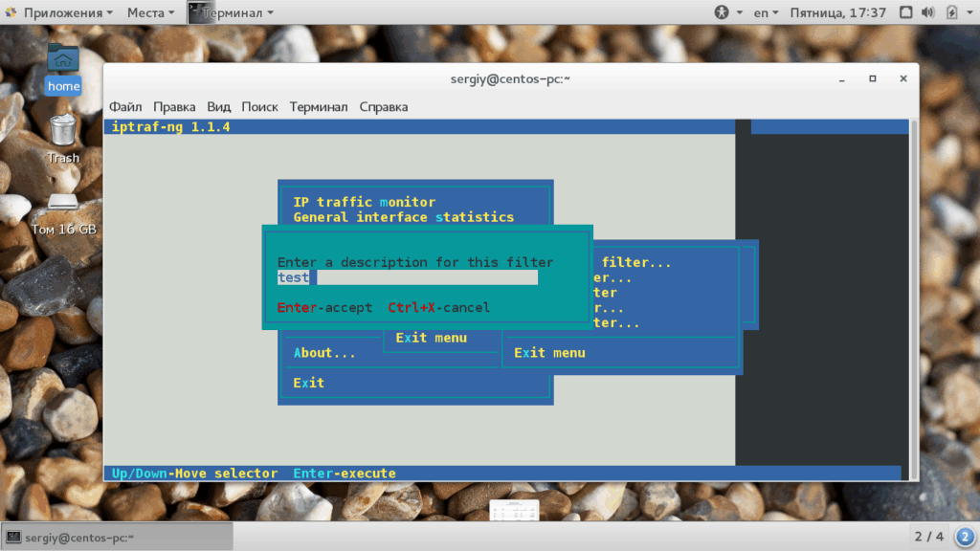Screen dimensions: 980x551
Task: Click the workspace indicator circle showing 2
Action: (x=965, y=536)
